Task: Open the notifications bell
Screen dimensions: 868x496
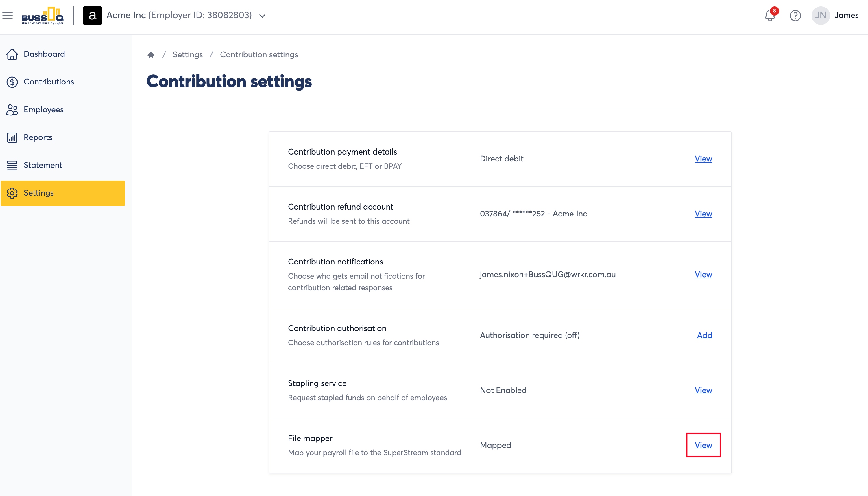Action: point(770,16)
